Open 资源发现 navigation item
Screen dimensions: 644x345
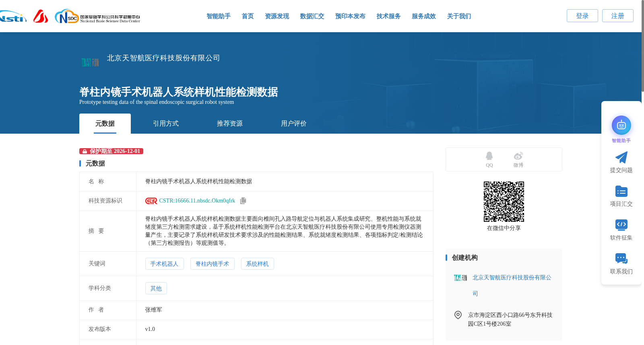coord(277,16)
